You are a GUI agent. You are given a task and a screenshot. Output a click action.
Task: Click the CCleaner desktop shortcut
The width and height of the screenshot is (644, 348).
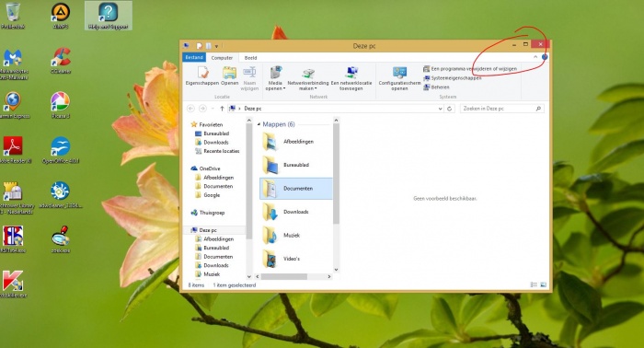click(61, 61)
